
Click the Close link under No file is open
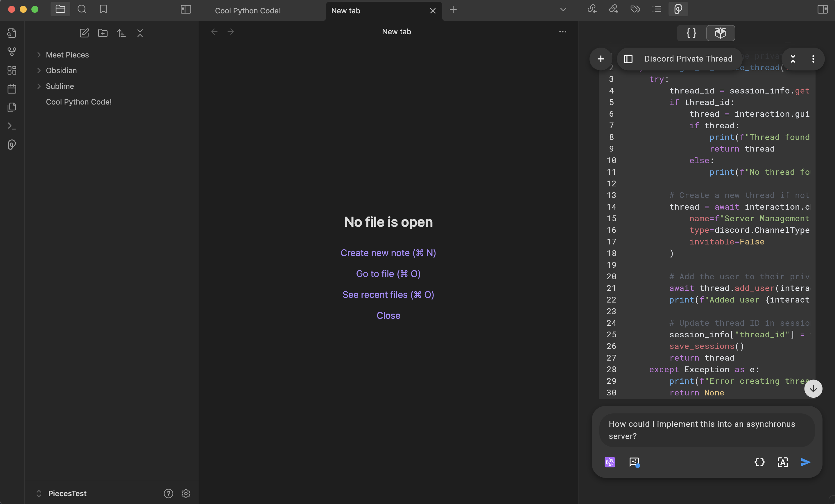point(388,315)
